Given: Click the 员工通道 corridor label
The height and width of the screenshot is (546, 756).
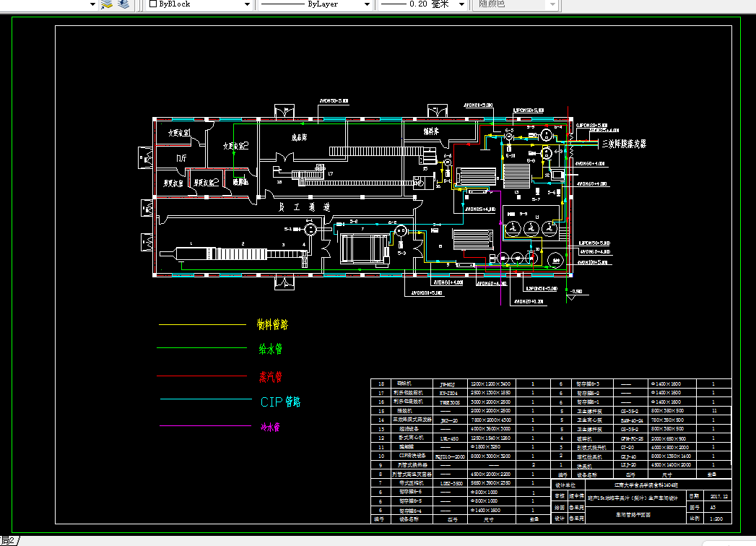Looking at the screenshot, I should 304,207.
